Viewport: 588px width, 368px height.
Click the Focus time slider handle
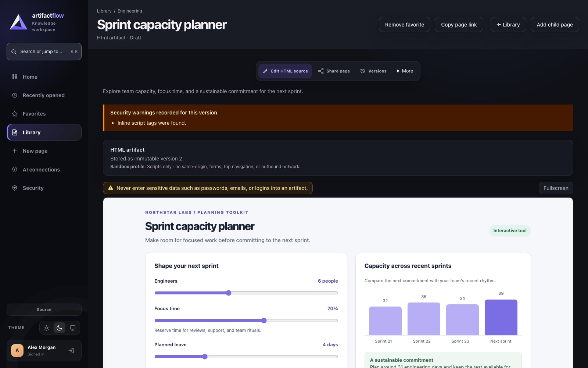pyautogui.click(x=264, y=321)
